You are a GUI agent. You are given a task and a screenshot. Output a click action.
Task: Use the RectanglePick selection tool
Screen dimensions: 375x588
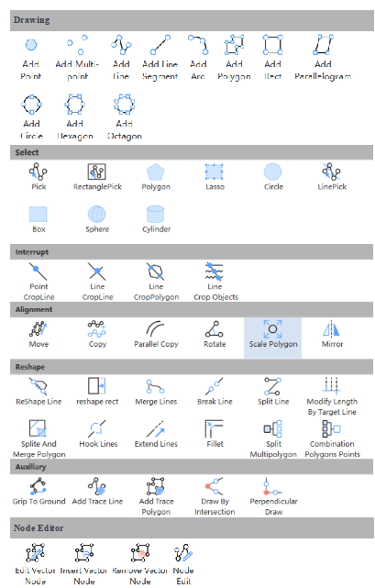click(x=97, y=177)
